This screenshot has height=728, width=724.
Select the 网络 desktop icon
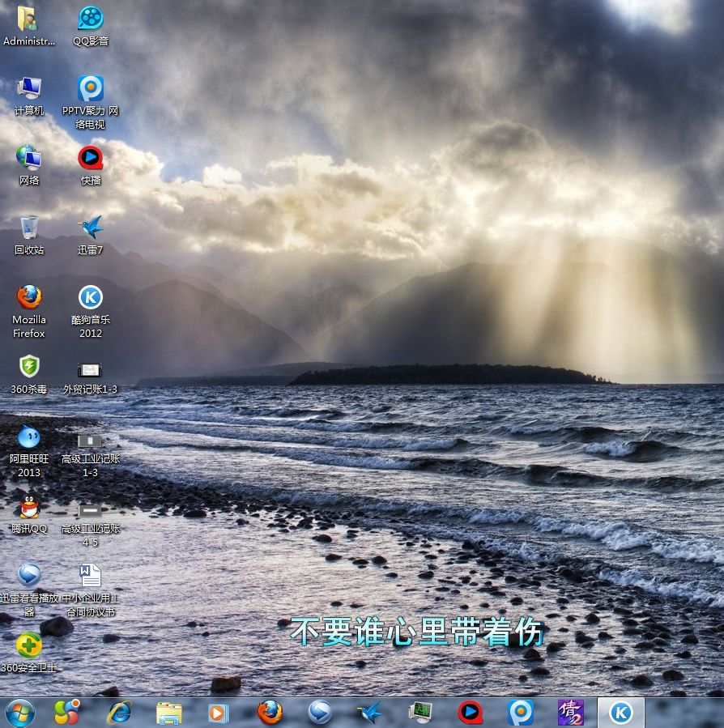pyautogui.click(x=29, y=165)
